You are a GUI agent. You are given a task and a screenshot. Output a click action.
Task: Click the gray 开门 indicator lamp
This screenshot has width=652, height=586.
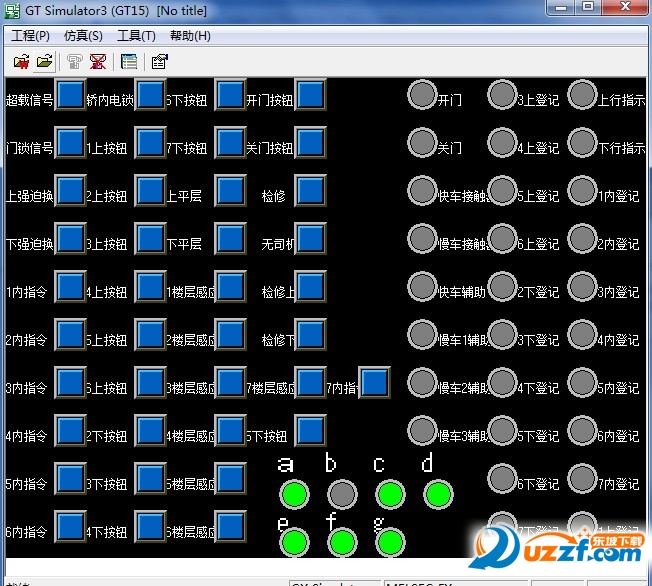coord(422,95)
